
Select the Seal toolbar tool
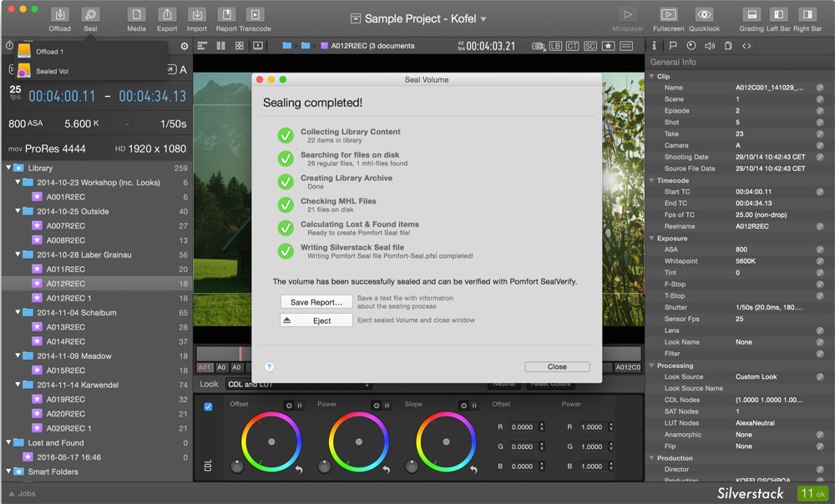(90, 19)
